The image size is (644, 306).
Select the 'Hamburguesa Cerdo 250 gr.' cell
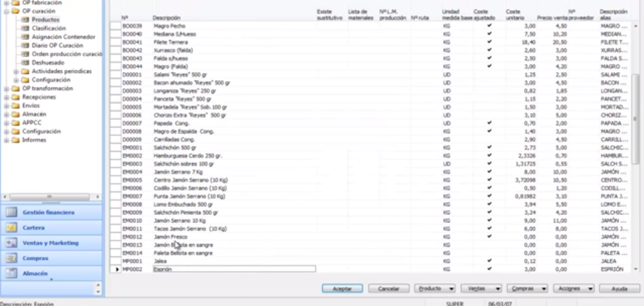[x=188, y=156]
